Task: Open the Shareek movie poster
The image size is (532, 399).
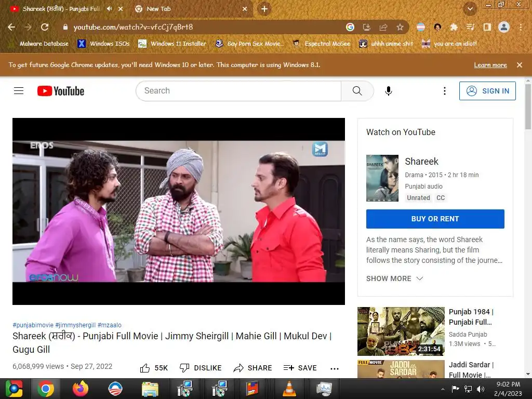Action: (x=382, y=178)
